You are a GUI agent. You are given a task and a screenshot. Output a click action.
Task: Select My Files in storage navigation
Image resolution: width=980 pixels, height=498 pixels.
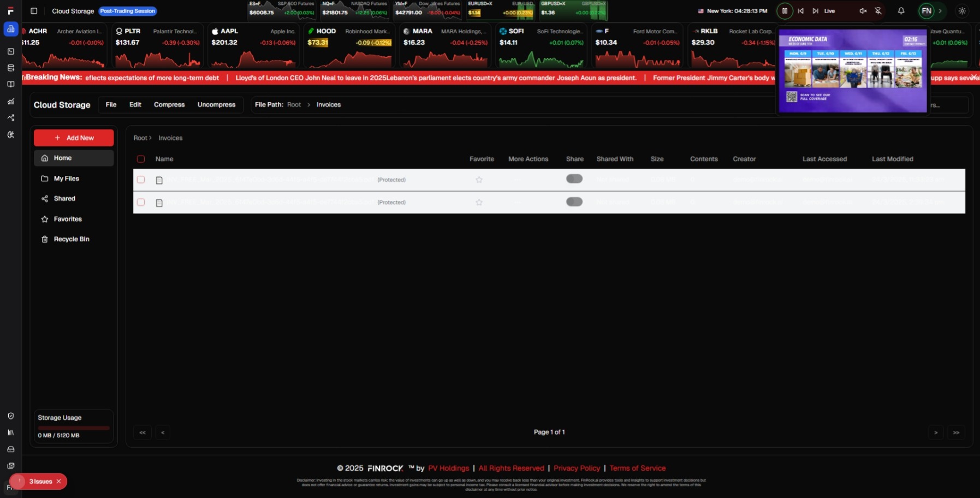click(74, 179)
